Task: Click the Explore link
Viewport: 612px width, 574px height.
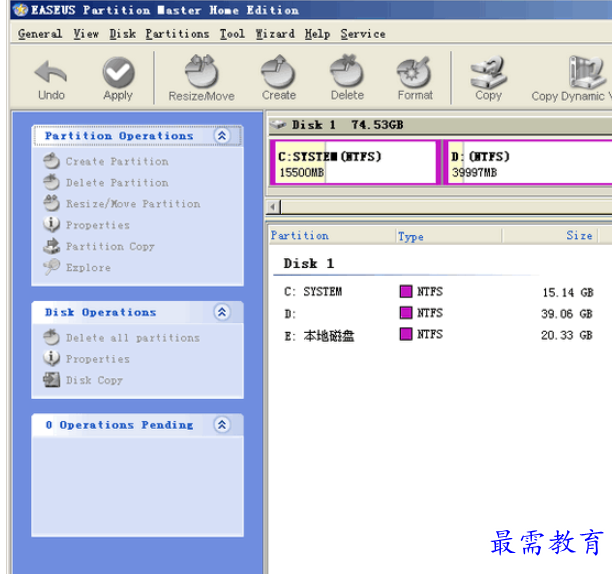Action: (x=88, y=267)
